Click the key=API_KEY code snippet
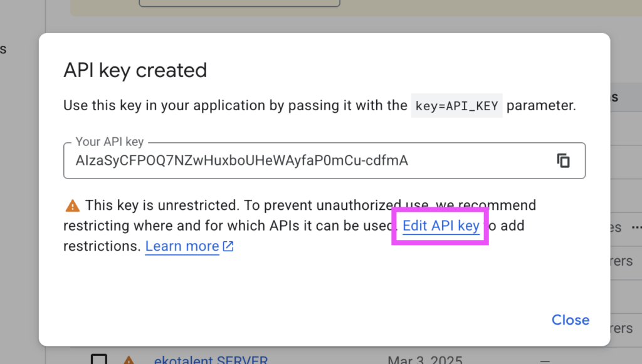The width and height of the screenshot is (642, 364). tap(456, 106)
